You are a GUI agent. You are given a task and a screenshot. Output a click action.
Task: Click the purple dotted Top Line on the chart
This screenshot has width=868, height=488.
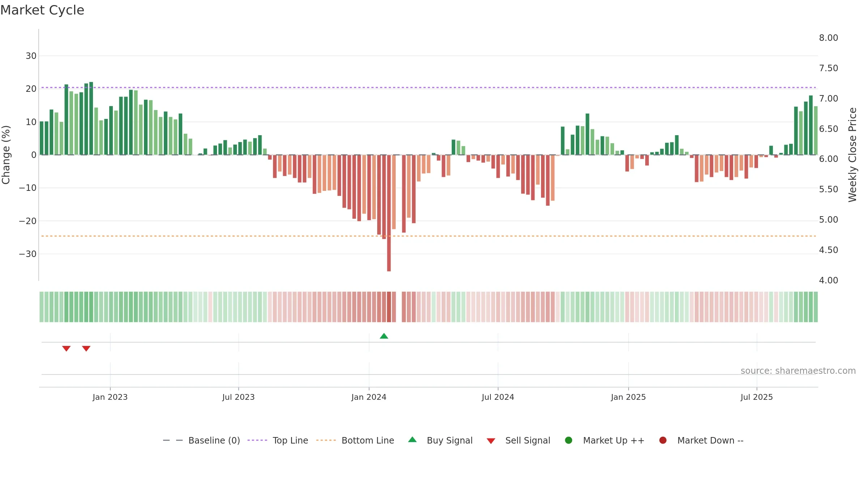(x=429, y=87)
